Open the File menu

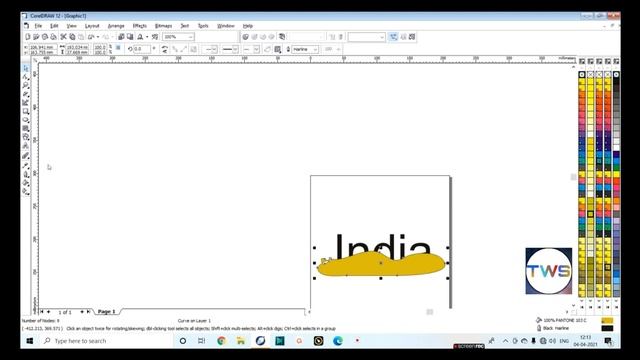(x=38, y=26)
